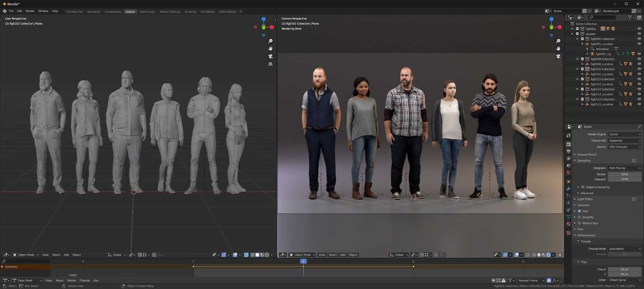Toggle camera view icon in left viewport
Screen dimensions: 644x289
pos(270,56)
